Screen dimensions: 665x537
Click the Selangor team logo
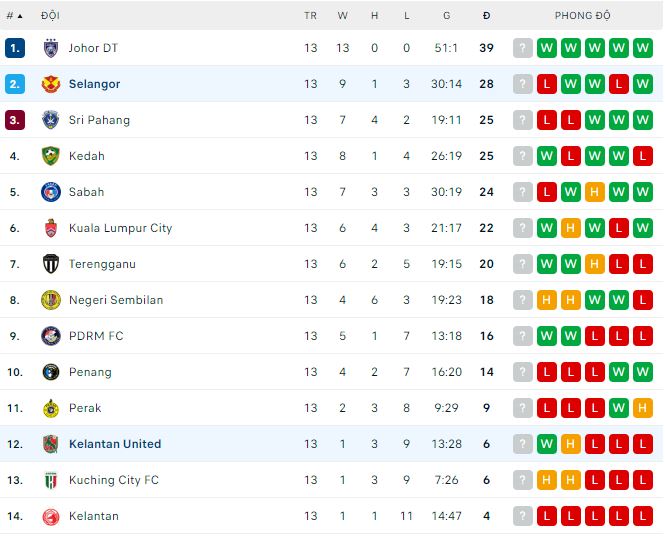[51, 84]
